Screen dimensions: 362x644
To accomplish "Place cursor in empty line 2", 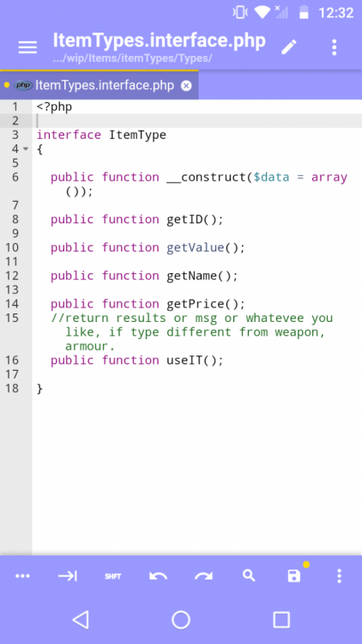I will pyautogui.click(x=197, y=121).
